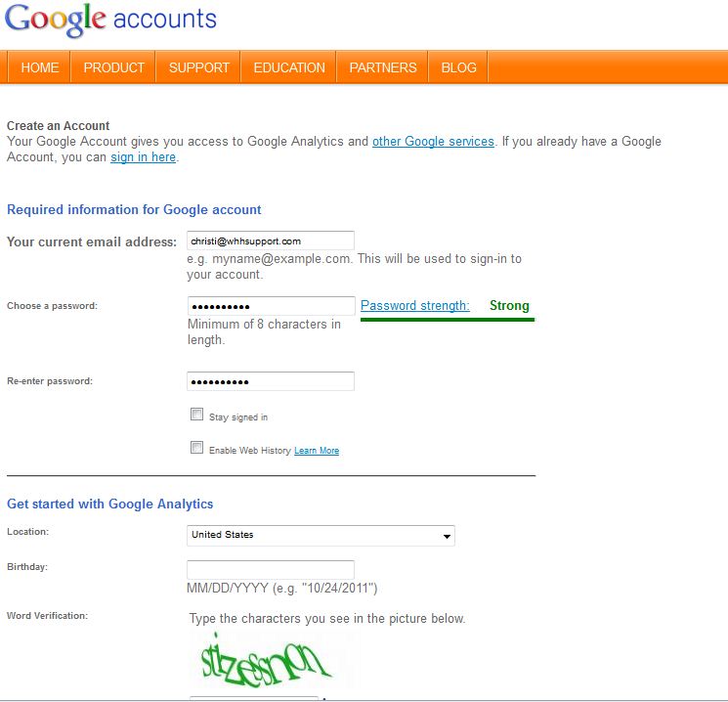Viewport: 728px width, 702px height.
Task: Expand the Location dropdown
Action: point(321,536)
